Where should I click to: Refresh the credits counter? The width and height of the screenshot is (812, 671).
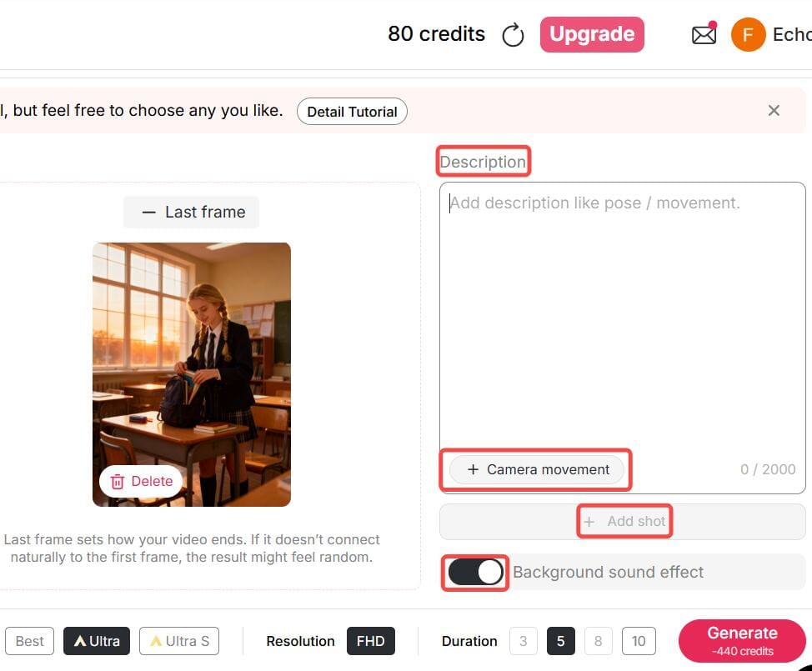pyautogui.click(x=513, y=35)
